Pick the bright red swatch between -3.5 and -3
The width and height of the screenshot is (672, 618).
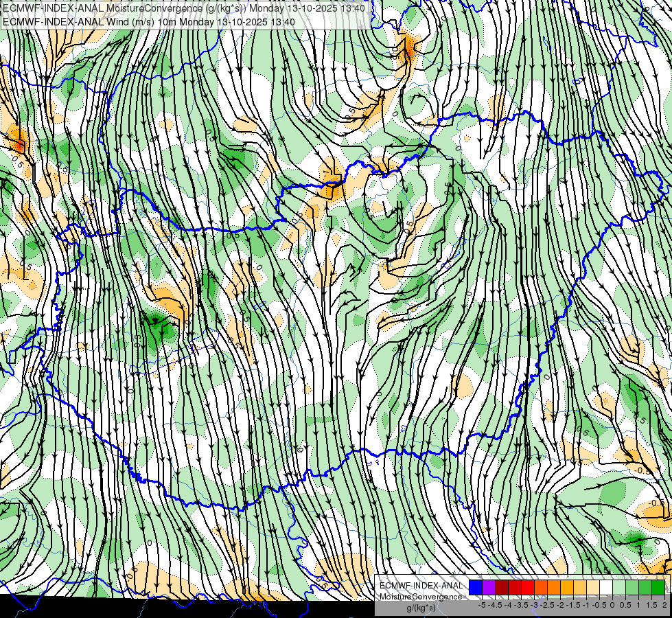528,587
